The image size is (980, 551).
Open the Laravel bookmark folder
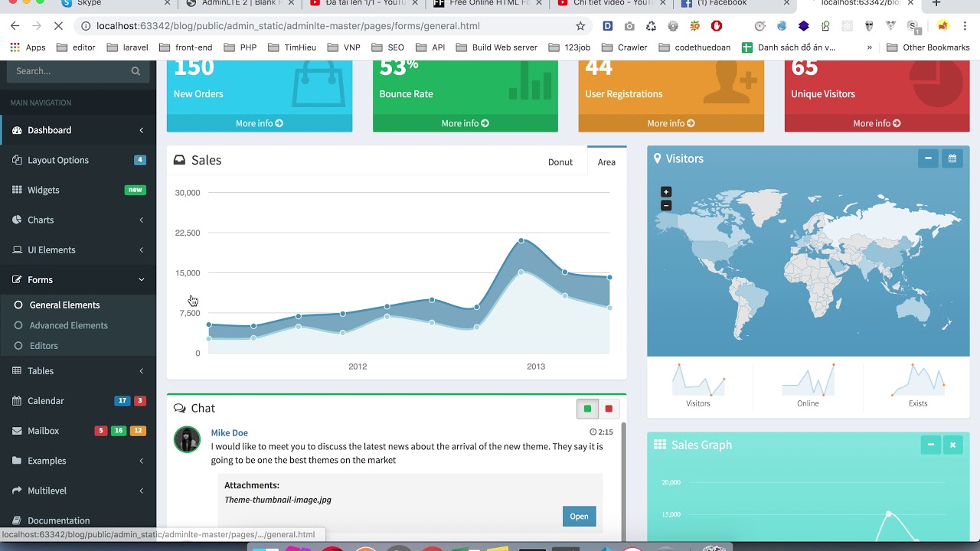[128, 47]
